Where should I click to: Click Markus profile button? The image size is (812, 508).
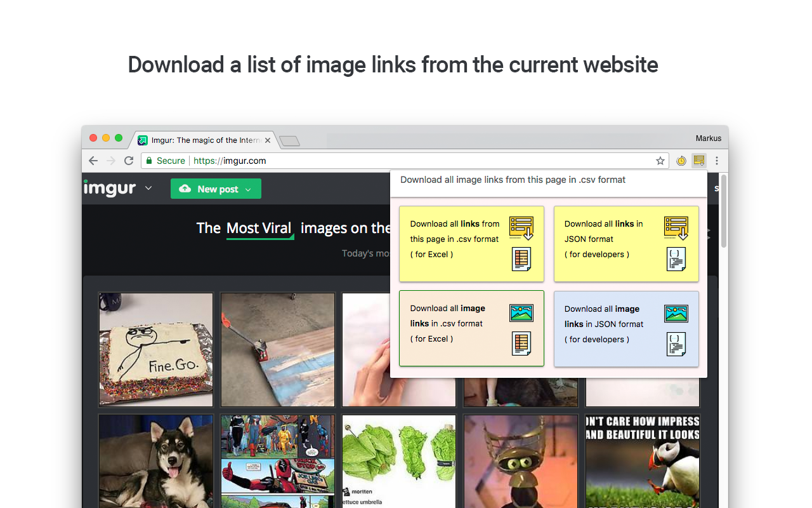click(x=708, y=138)
